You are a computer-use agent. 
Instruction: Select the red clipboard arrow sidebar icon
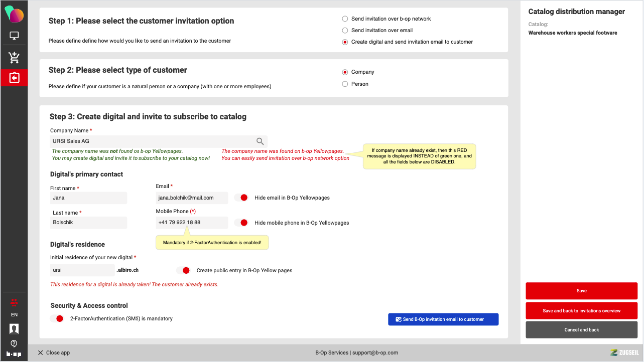click(14, 78)
